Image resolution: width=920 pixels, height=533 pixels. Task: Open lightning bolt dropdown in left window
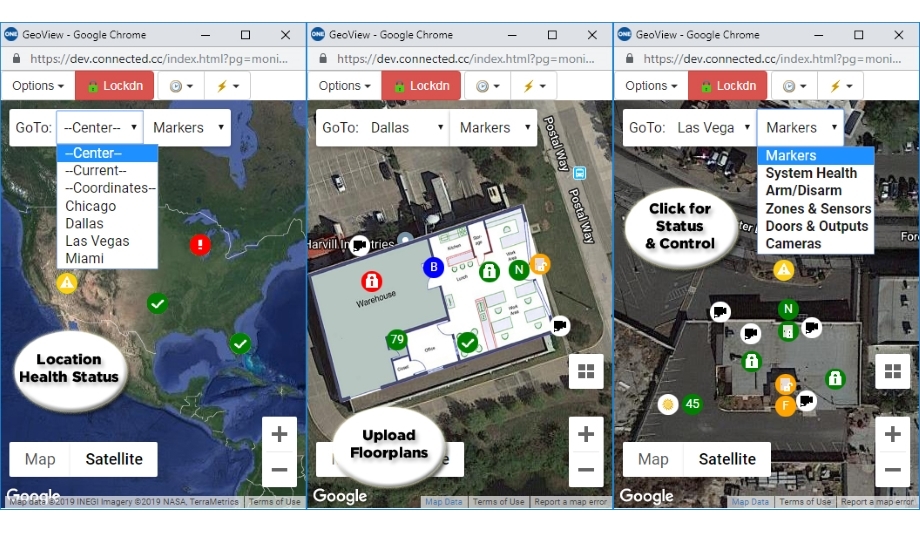228,86
